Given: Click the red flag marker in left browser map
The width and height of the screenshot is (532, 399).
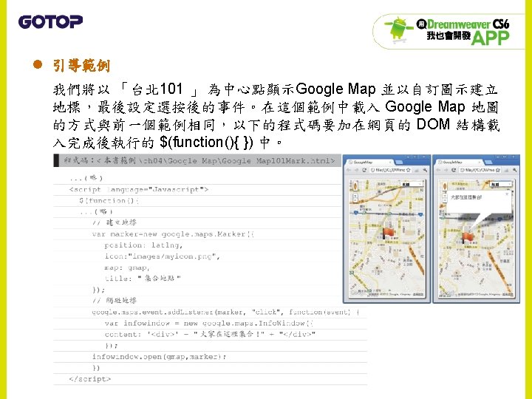Looking at the screenshot, I should tap(389, 233).
